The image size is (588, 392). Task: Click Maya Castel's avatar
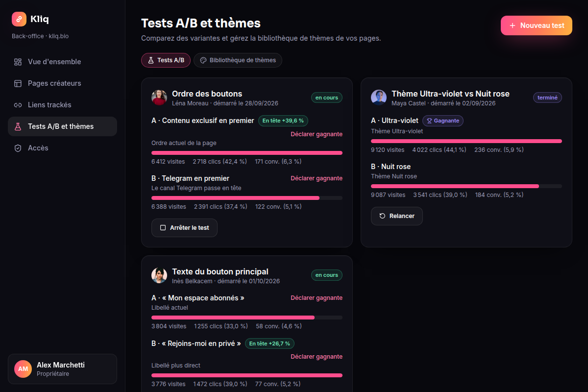(x=379, y=98)
